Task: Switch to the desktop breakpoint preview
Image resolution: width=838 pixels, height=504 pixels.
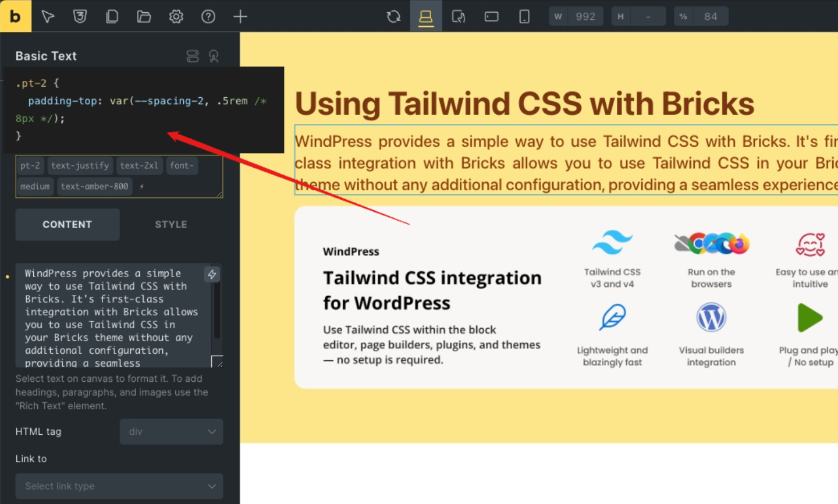Action: point(426,16)
